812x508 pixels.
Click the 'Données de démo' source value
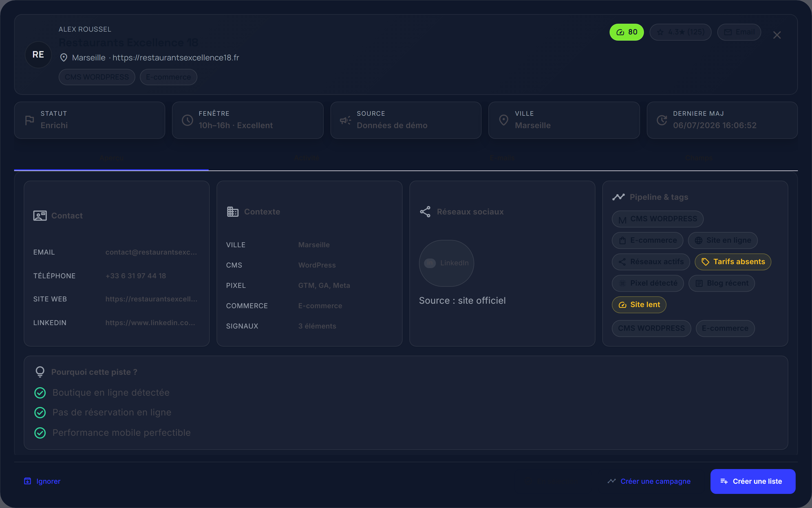pos(392,125)
